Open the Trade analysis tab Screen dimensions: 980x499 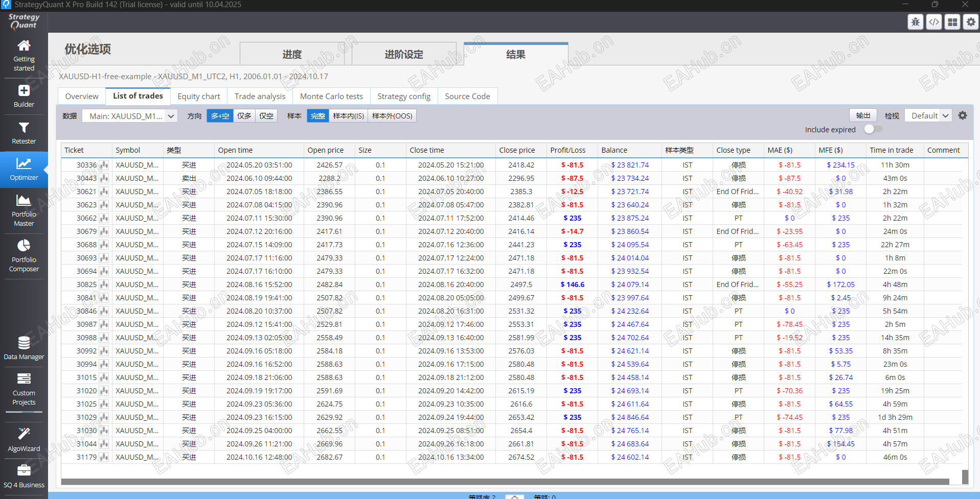(260, 96)
